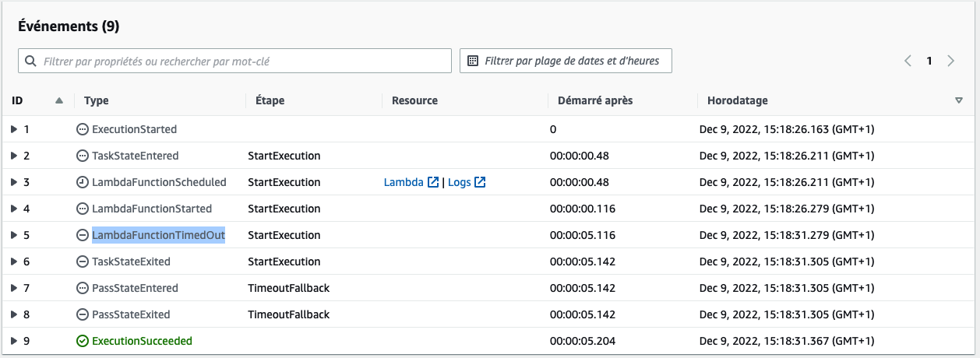Expand event row 3 LambdaFunctionScheduled
The image size is (980, 358).
click(14, 182)
